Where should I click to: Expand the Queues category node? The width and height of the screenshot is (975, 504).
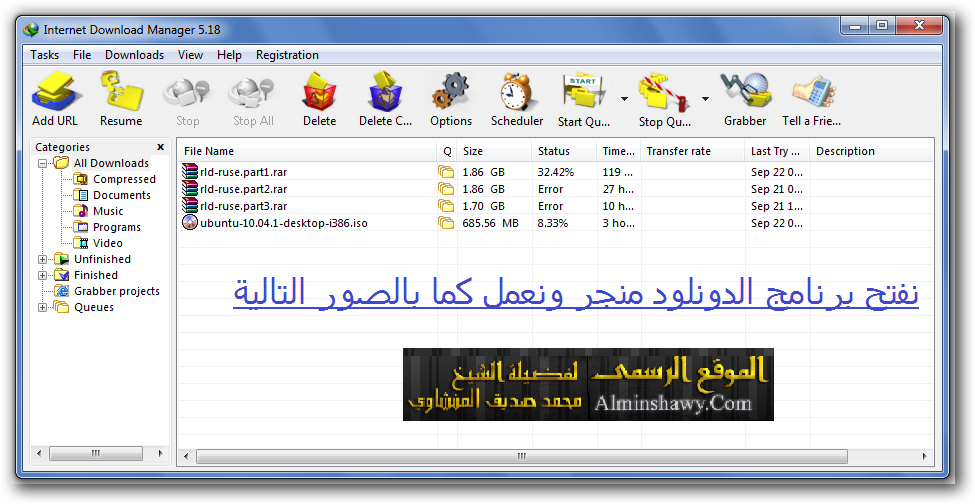(x=42, y=307)
